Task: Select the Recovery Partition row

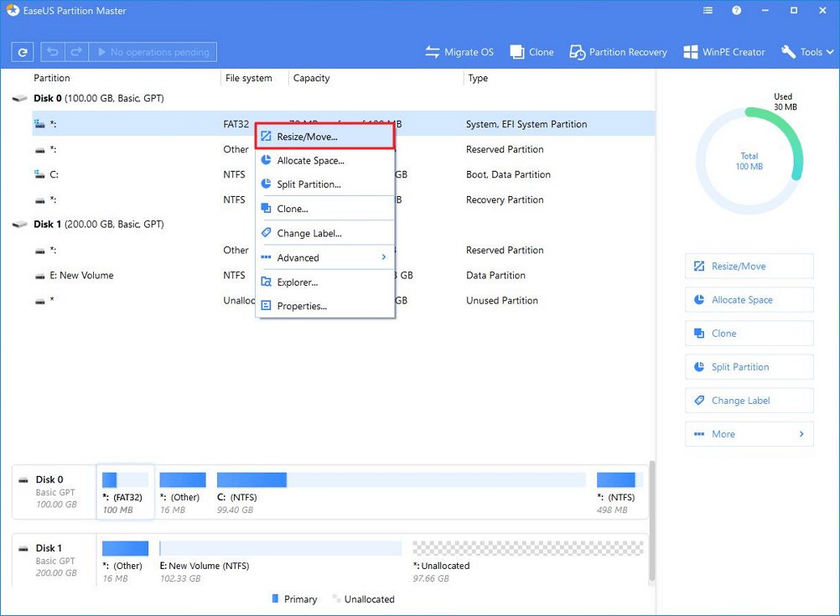Action: 343,199
